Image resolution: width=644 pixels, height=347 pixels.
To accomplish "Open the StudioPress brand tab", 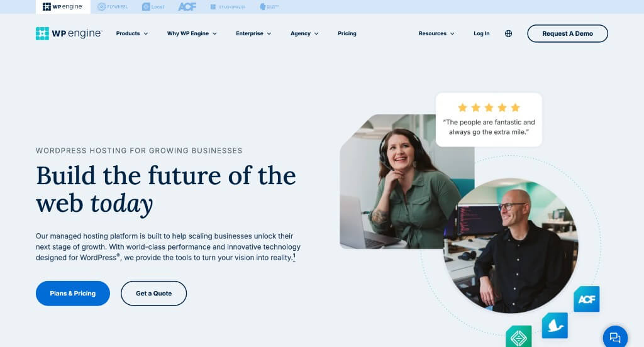I will tap(228, 6).
